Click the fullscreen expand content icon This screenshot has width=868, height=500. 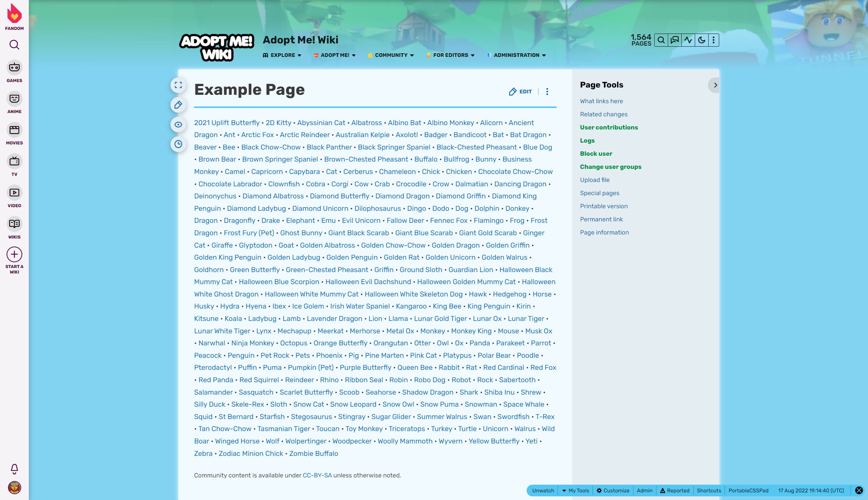pyautogui.click(x=178, y=85)
